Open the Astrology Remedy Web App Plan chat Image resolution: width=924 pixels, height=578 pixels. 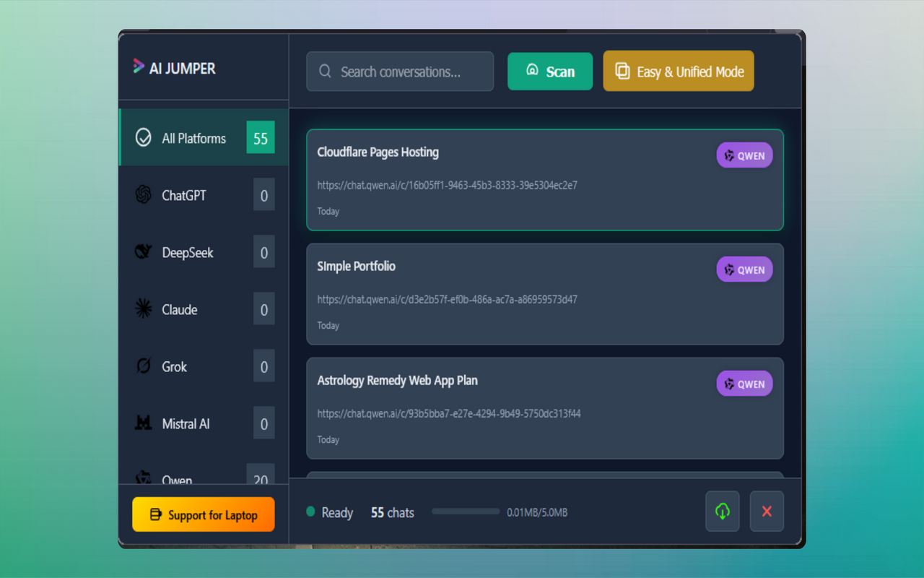[545, 408]
